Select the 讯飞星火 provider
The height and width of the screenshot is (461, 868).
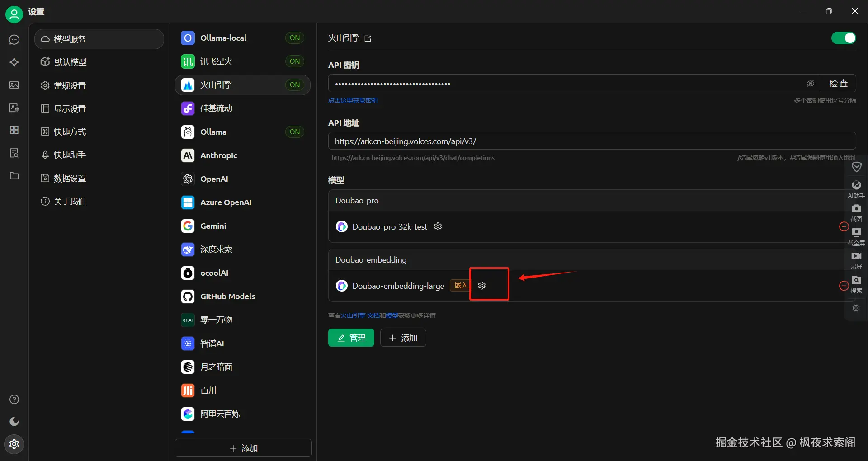pos(242,61)
